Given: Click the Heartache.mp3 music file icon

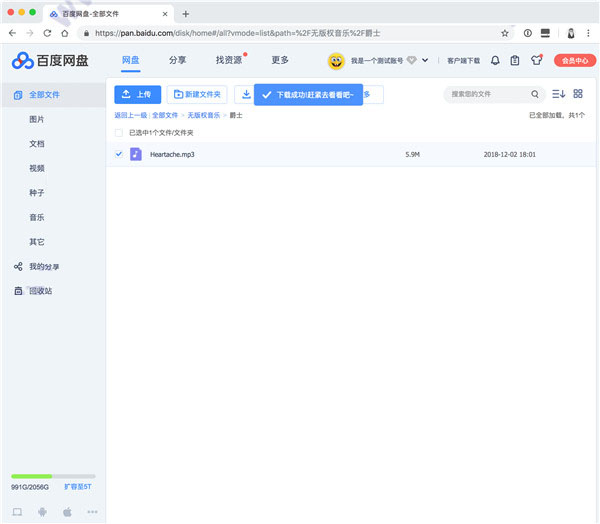Looking at the screenshot, I should tap(136, 154).
